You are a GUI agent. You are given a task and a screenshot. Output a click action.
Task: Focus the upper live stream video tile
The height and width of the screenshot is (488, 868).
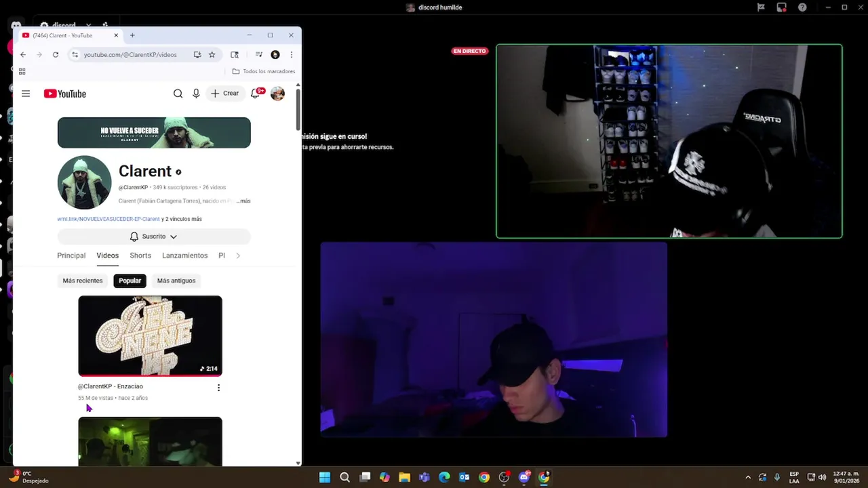[x=669, y=141]
